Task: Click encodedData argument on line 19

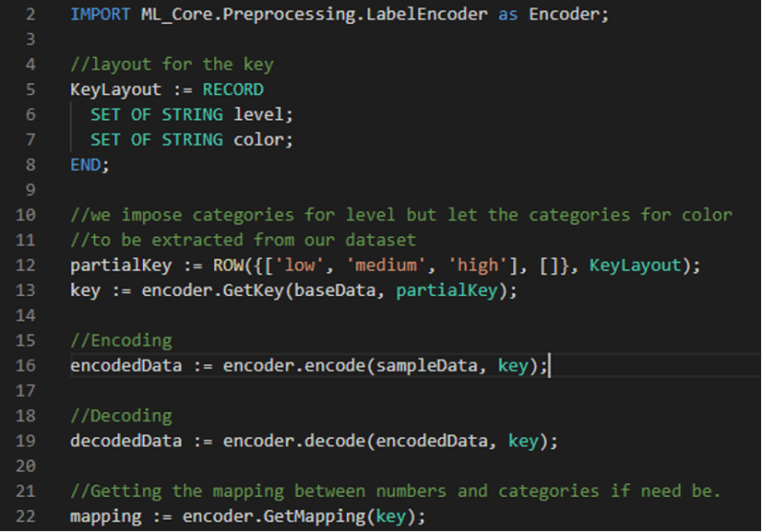Action: [x=431, y=441]
